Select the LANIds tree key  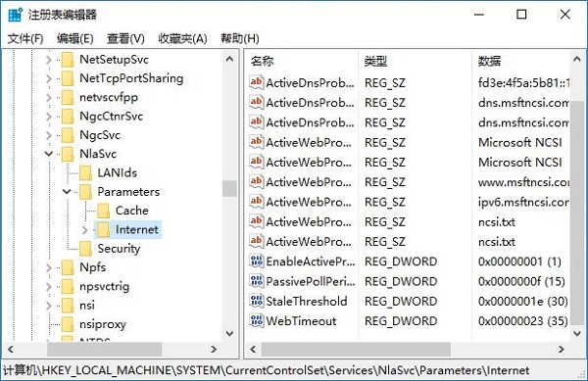click(117, 172)
